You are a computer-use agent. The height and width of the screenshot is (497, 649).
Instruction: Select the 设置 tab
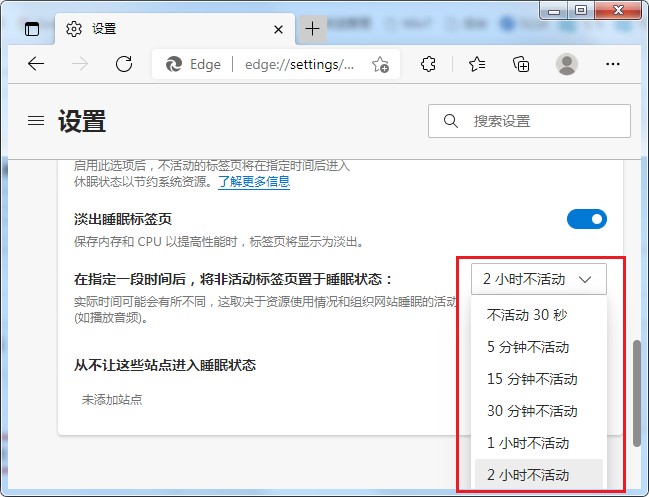click(175, 29)
